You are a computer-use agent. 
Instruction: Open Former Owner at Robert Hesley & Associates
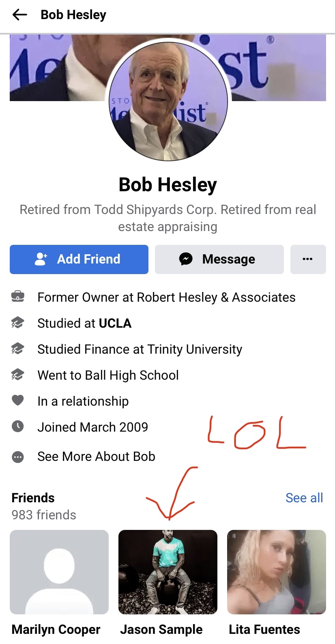tap(166, 297)
